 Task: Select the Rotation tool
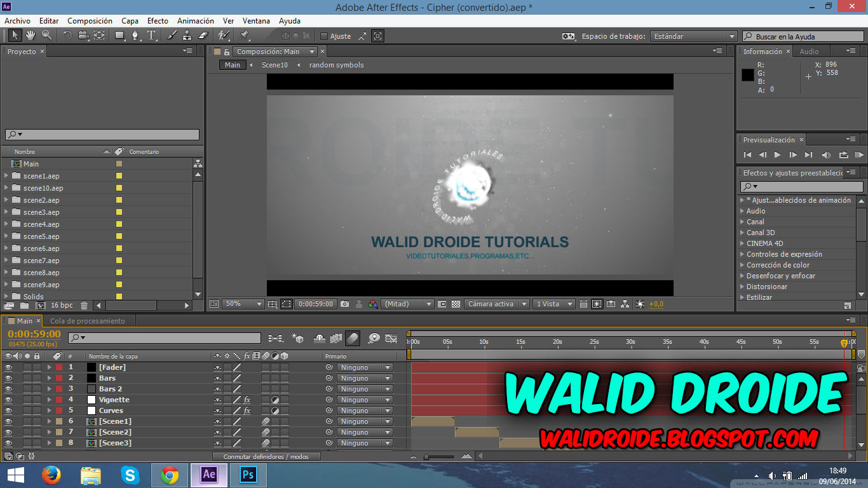coord(67,36)
